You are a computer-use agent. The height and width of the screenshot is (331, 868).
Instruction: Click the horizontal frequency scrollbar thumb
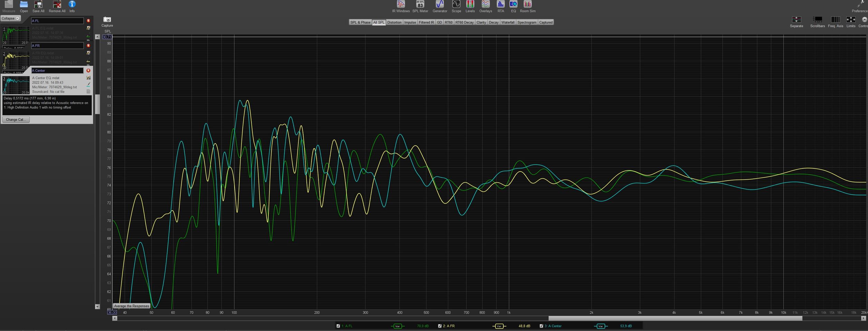(675, 318)
